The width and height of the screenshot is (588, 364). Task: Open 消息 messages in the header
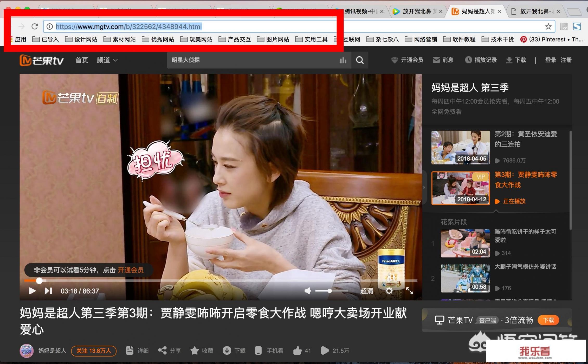443,60
